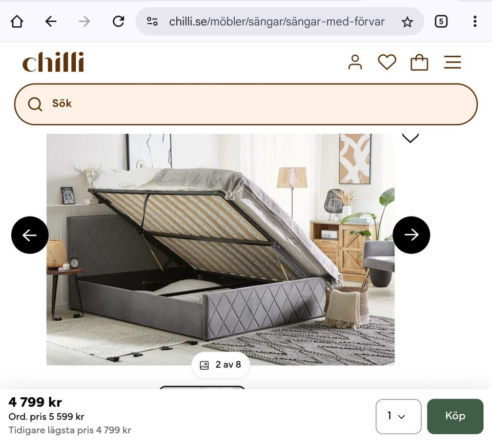Open site settings icon in the address bar

click(x=152, y=22)
